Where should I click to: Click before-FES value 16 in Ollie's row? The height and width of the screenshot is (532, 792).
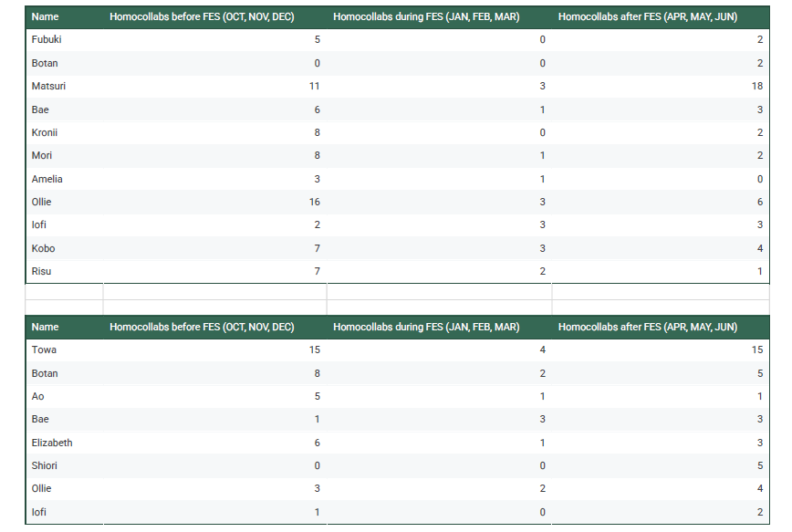coord(315,202)
